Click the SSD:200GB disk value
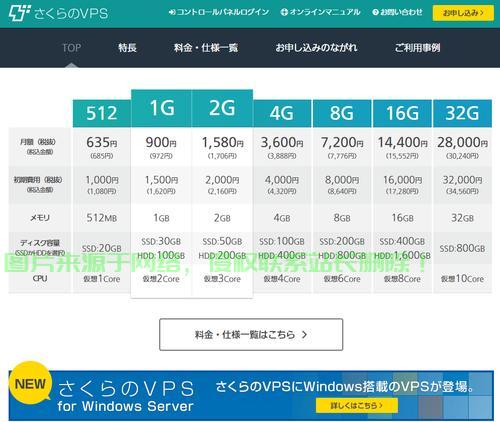500x422 pixels. tap(342, 241)
